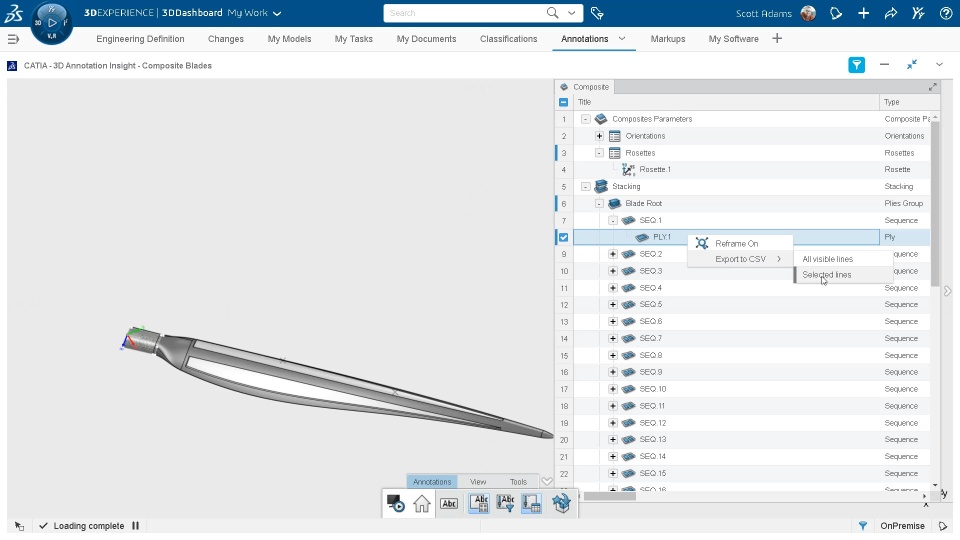The width and height of the screenshot is (960, 540).
Task: Collapse the Rosettes node
Action: 599,153
